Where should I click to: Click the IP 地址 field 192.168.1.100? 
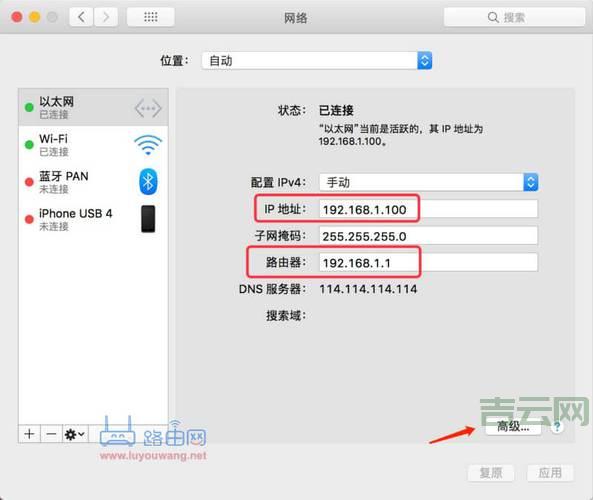click(x=428, y=209)
